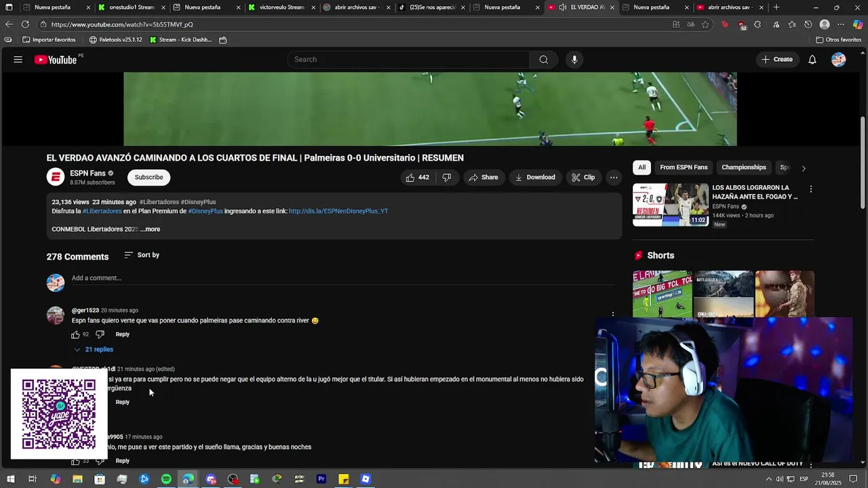Viewport: 868px width, 488px height.
Task: Add page to favorites star icon
Action: [x=705, y=24]
